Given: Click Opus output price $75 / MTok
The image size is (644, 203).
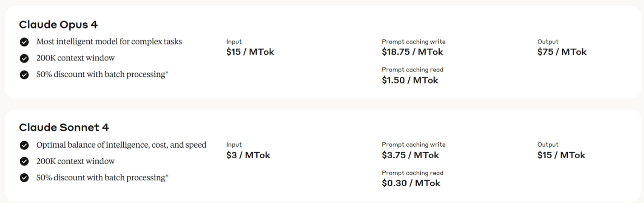Looking at the screenshot, I should coord(562,52).
